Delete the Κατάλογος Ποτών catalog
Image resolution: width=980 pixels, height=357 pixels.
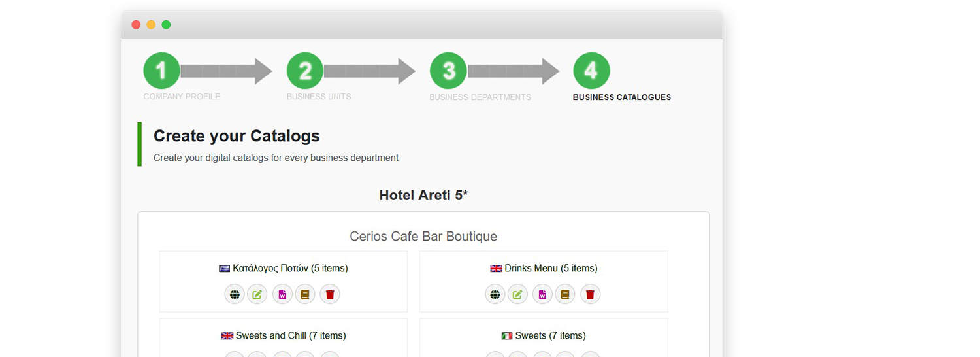[330, 294]
